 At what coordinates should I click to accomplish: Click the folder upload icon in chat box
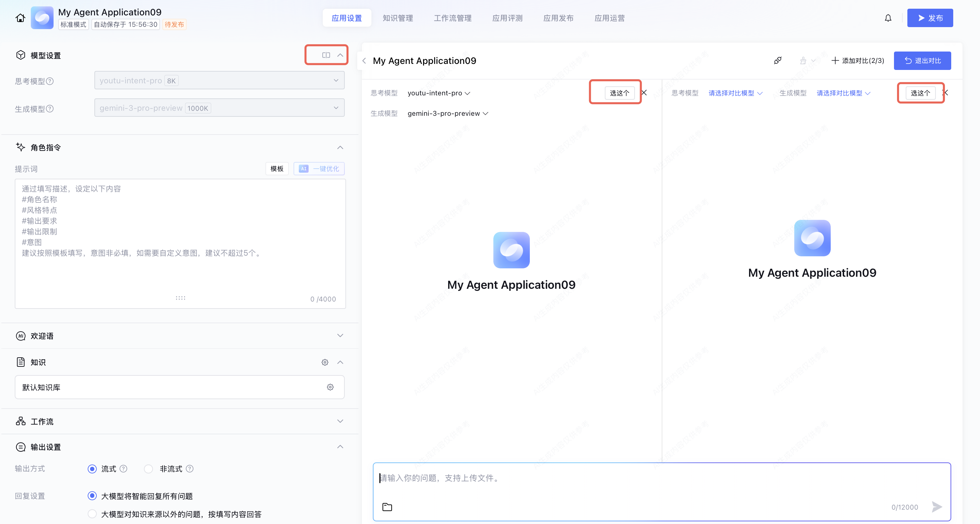(x=387, y=507)
